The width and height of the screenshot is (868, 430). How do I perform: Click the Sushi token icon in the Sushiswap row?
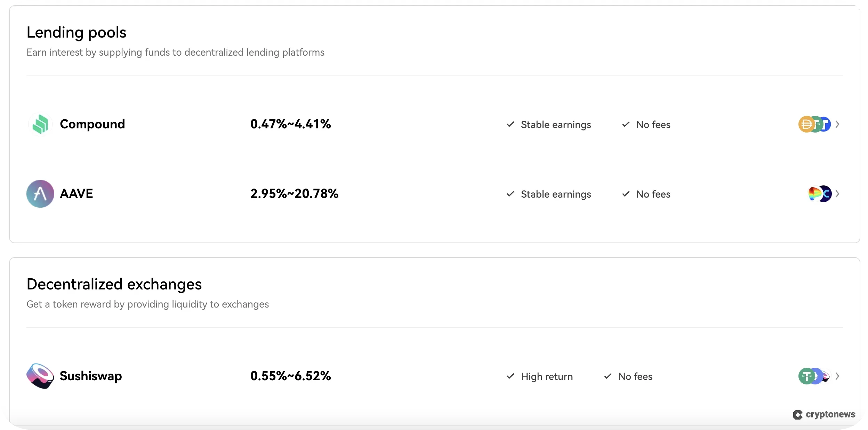[825, 376]
